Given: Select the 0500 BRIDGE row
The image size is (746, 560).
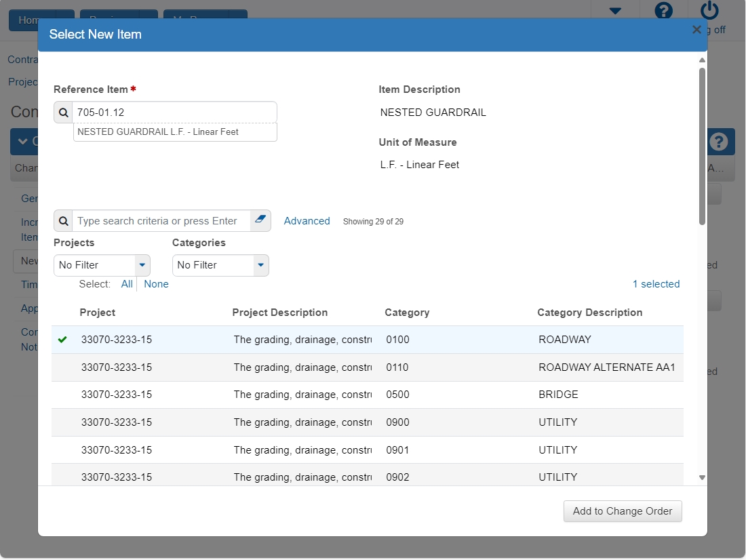Looking at the screenshot, I should (368, 395).
